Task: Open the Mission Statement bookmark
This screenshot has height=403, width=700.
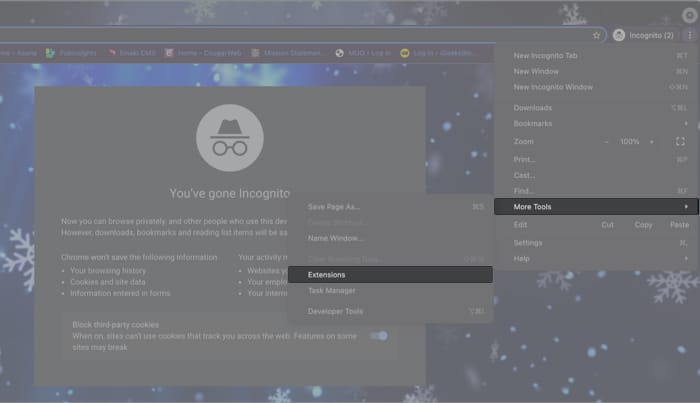Action: [x=287, y=53]
